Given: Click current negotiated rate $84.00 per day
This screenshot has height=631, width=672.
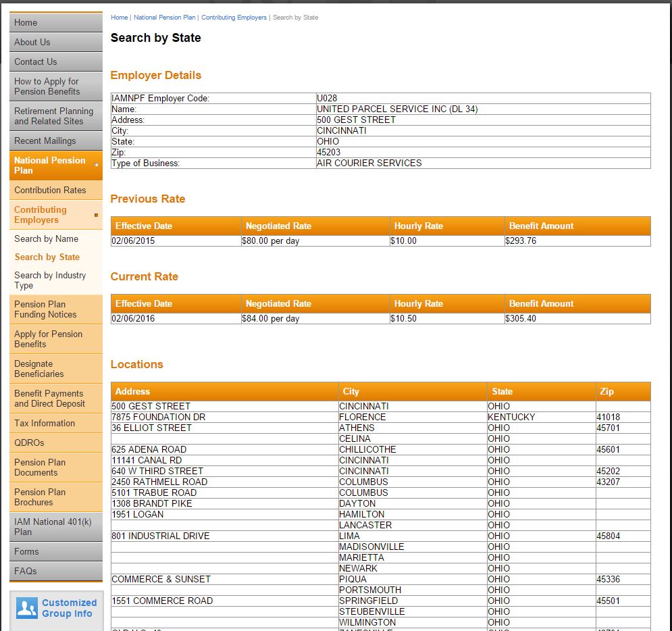Looking at the screenshot, I should click(270, 318).
